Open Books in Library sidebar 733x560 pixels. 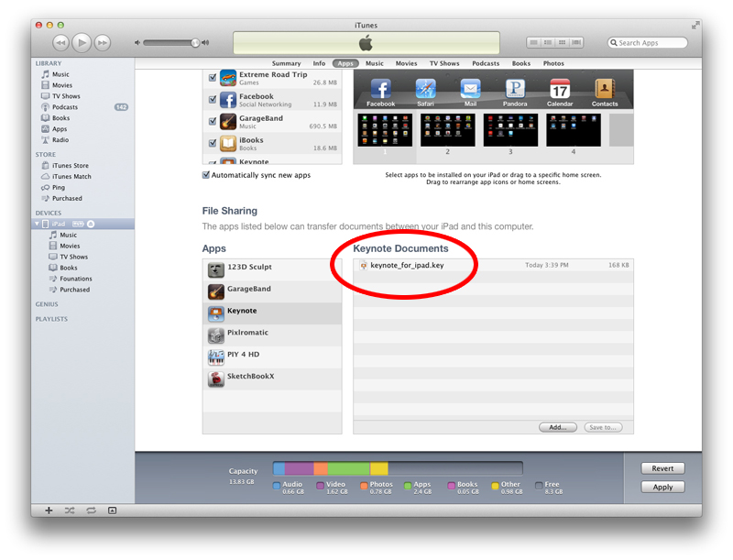[60, 118]
